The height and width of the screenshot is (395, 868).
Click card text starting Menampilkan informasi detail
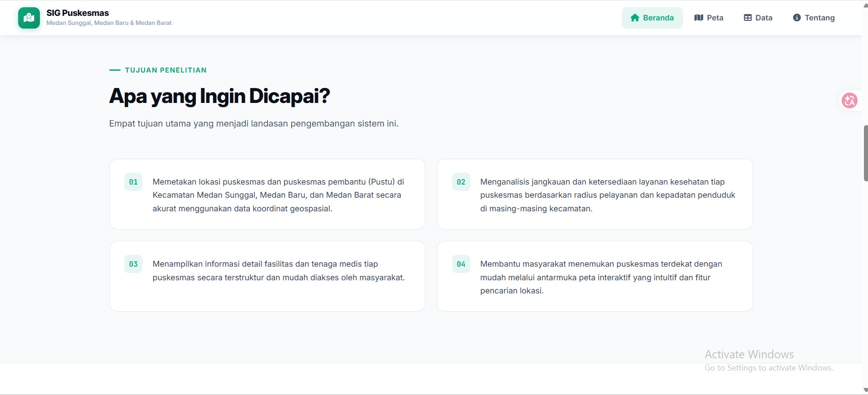point(278,271)
